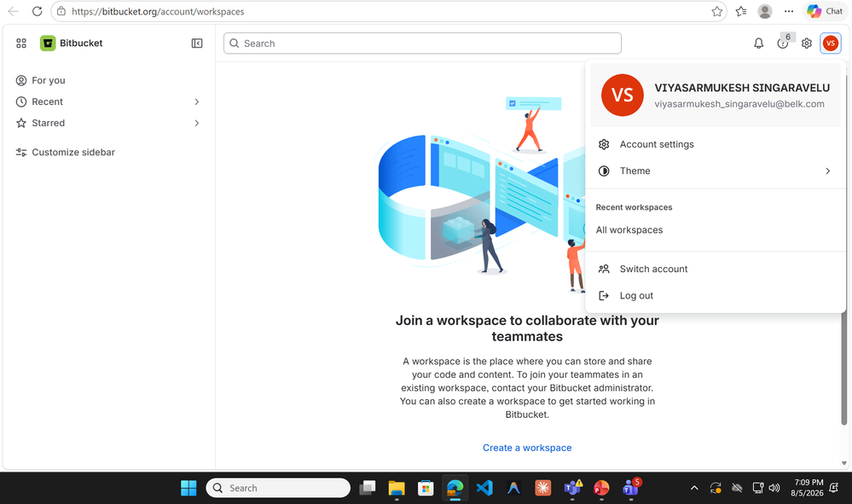Image resolution: width=852 pixels, height=504 pixels.
Task: Click the Theme half-circle icon
Action: pos(604,171)
